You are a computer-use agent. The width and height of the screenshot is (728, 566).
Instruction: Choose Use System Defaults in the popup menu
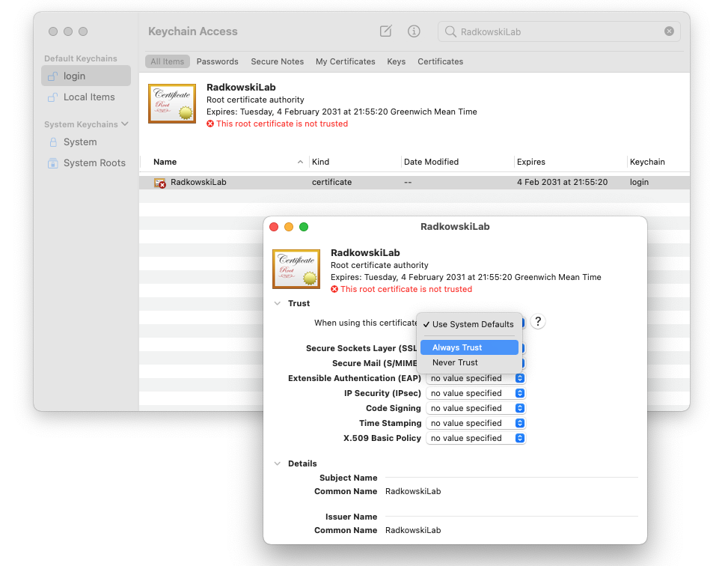[x=469, y=324]
